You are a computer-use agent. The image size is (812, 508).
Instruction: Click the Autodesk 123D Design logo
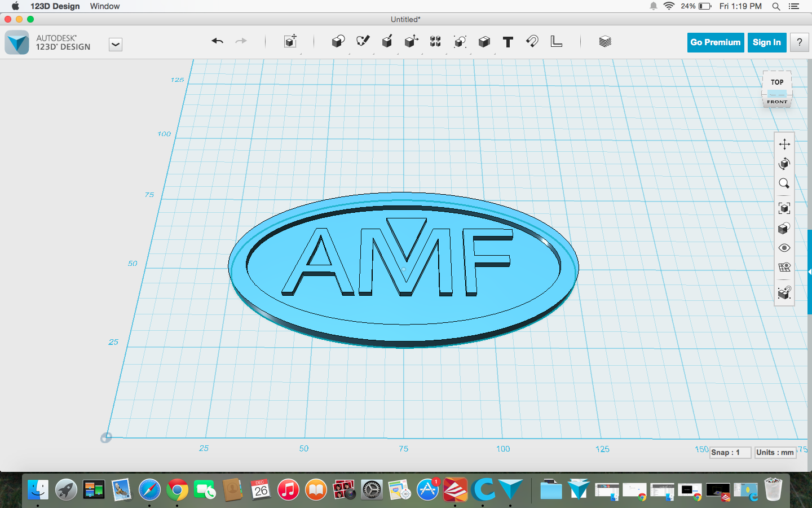[17, 42]
